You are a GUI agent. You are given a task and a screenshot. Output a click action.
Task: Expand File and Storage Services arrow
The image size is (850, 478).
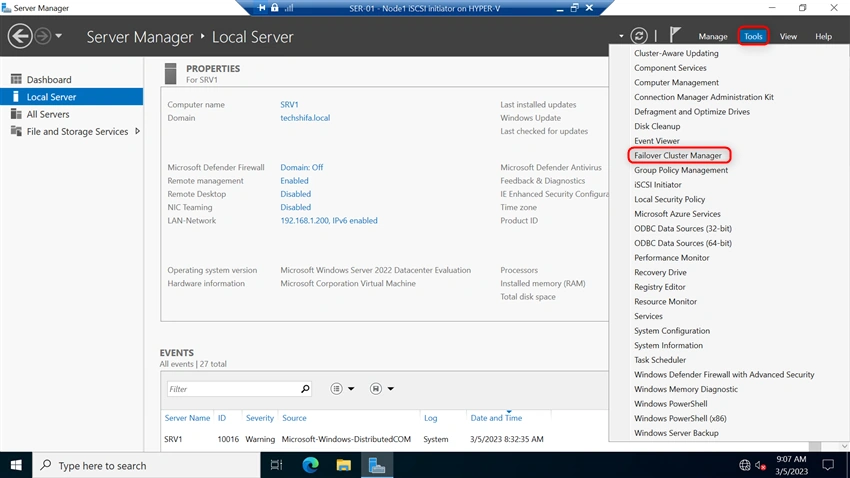click(x=138, y=131)
